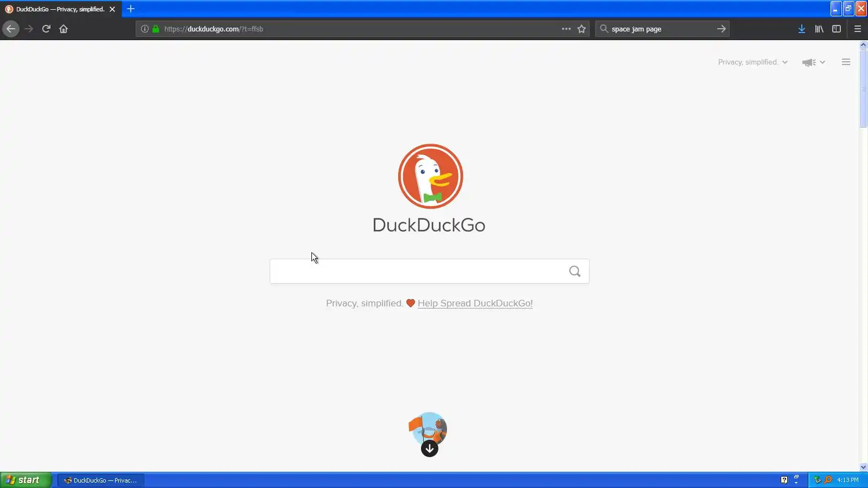Expand the 'Privacy, simplified.' dropdown

coord(752,62)
